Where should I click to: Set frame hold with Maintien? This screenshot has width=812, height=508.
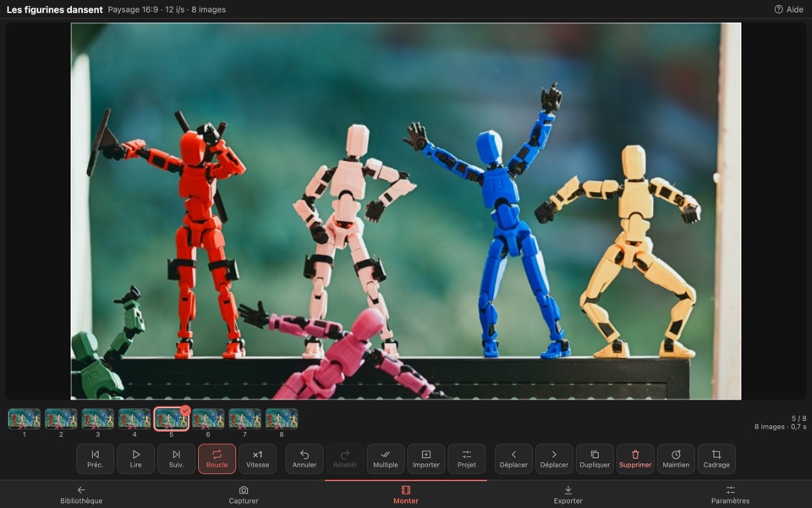click(676, 459)
